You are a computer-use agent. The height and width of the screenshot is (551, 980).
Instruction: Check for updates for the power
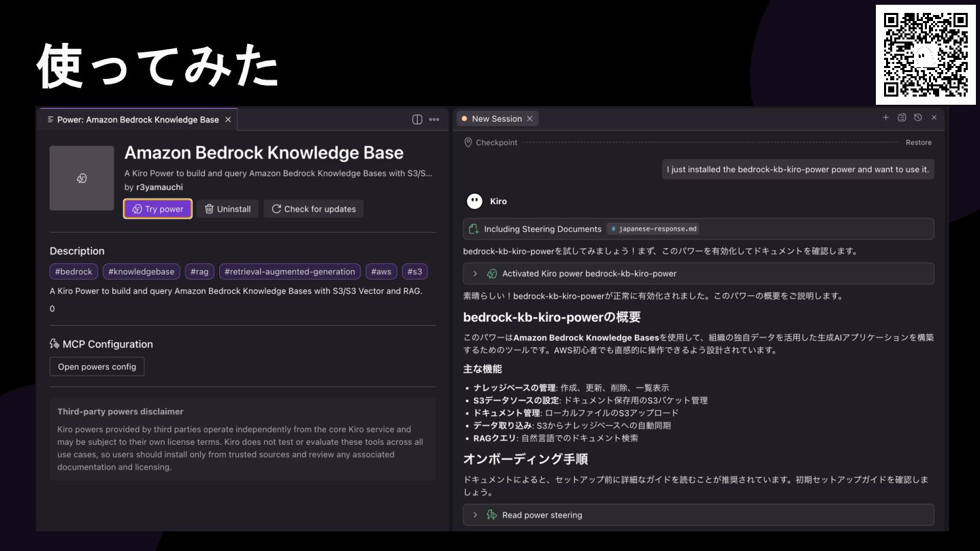(314, 209)
